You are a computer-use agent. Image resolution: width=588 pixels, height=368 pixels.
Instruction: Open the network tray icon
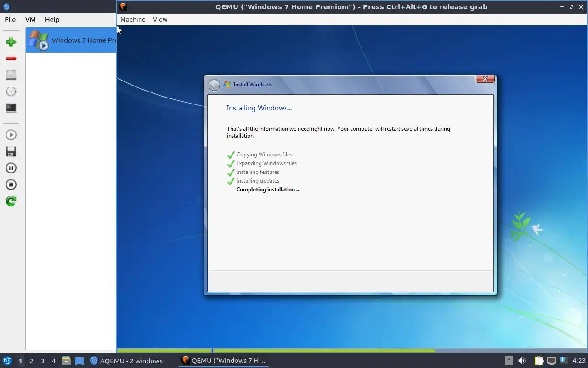(x=551, y=361)
